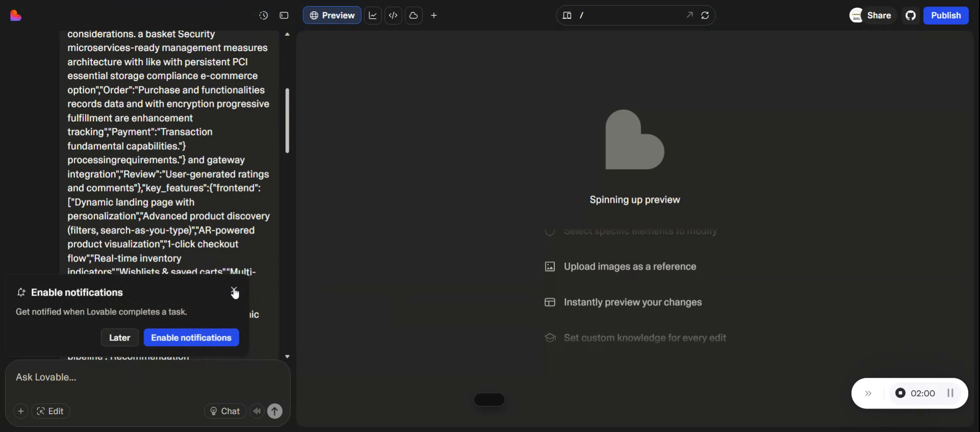The width and height of the screenshot is (980, 432).
Task: Click Later on notifications prompt
Action: click(119, 338)
